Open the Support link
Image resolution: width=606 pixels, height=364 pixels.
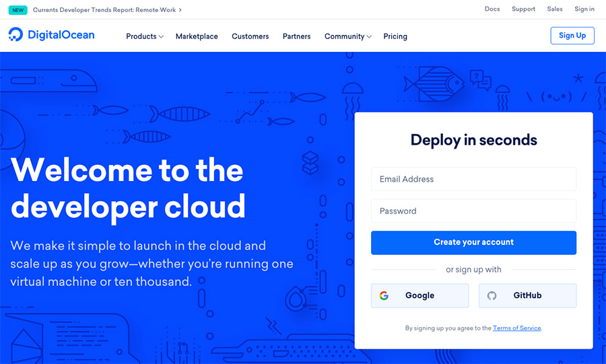[x=523, y=9]
